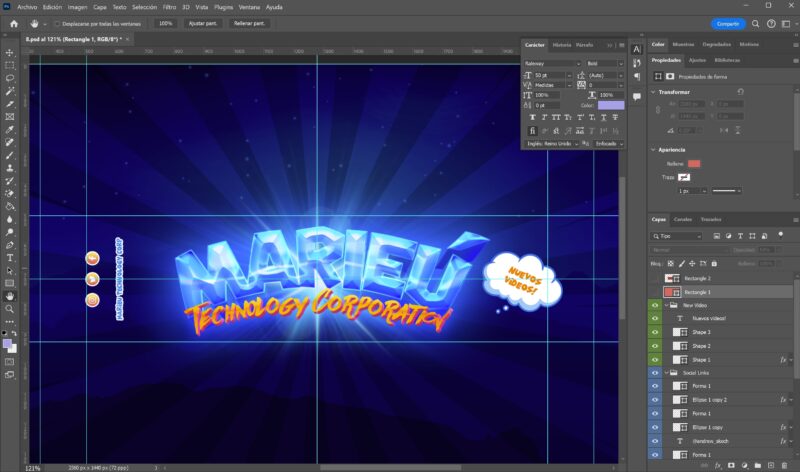Open the Ventana menu
The height and width of the screenshot is (472, 800).
click(249, 7)
